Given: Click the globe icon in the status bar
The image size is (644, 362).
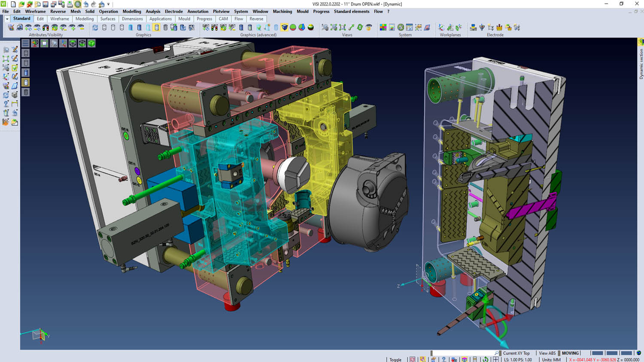Looking at the screenshot, I should click(x=639, y=353).
